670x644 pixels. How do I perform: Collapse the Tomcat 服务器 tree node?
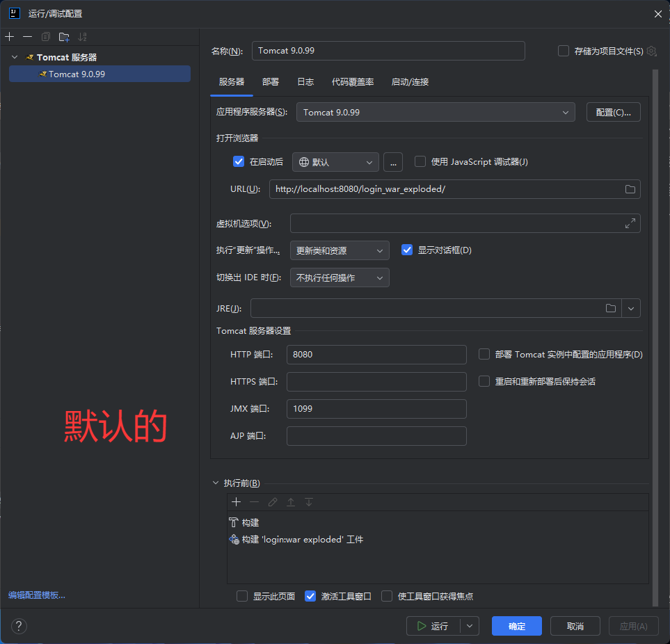[x=15, y=57]
